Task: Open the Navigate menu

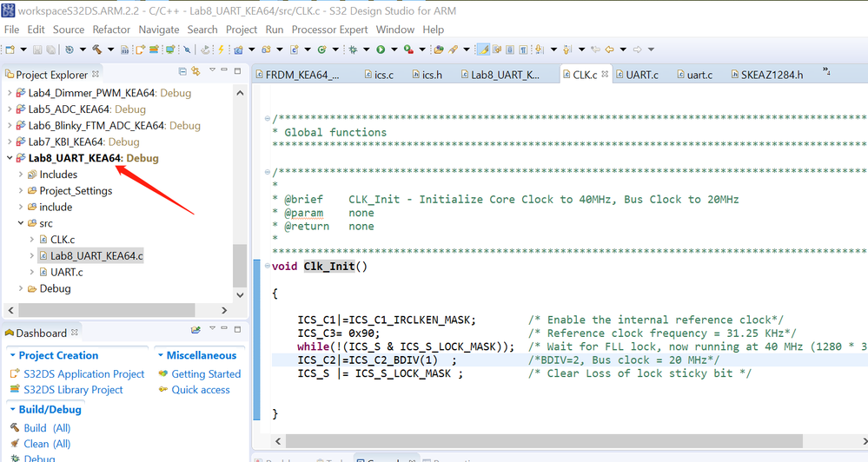Action: tap(159, 30)
